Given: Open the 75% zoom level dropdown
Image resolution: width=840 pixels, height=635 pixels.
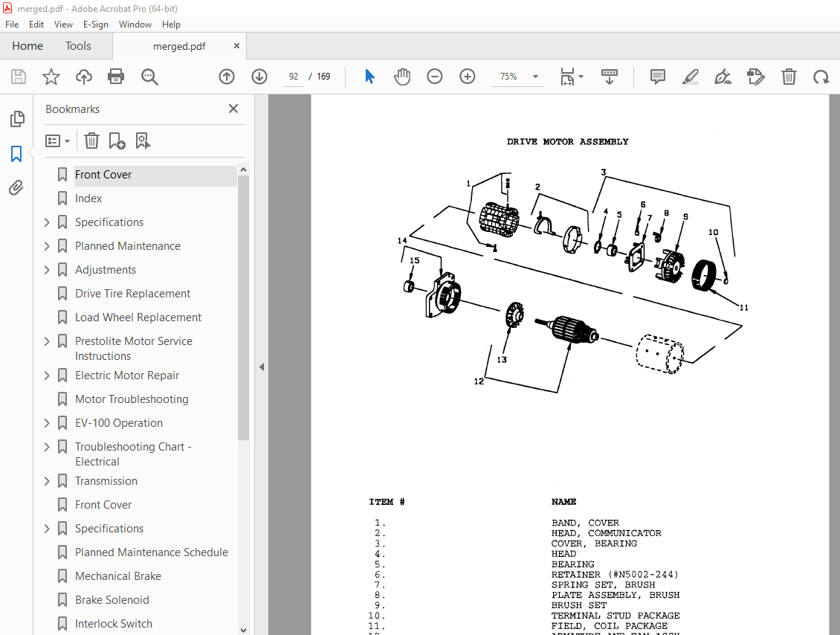Looking at the screenshot, I should 534,77.
